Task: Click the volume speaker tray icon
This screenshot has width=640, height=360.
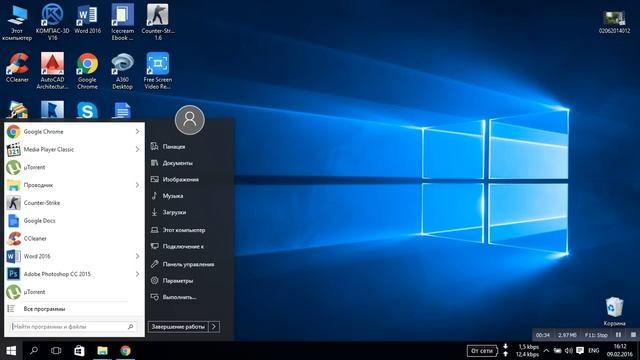Action: click(x=569, y=351)
